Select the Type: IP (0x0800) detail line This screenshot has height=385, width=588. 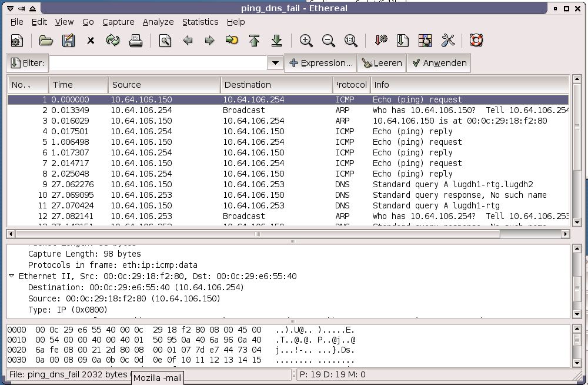coord(68,310)
